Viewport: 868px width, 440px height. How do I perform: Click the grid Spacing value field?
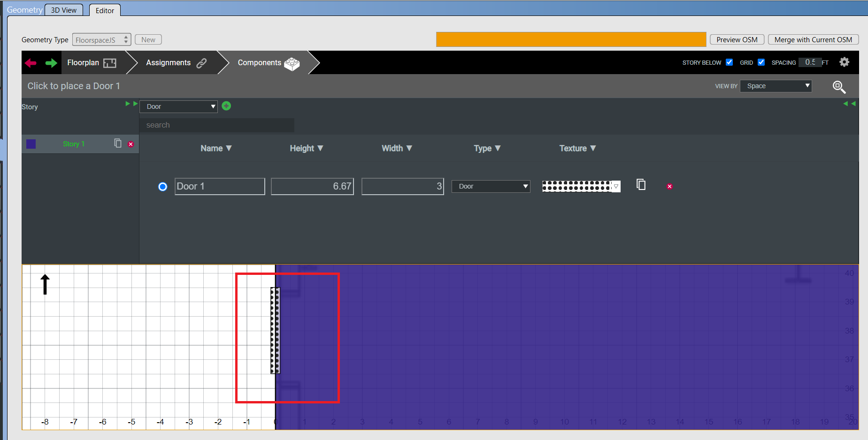tap(810, 62)
